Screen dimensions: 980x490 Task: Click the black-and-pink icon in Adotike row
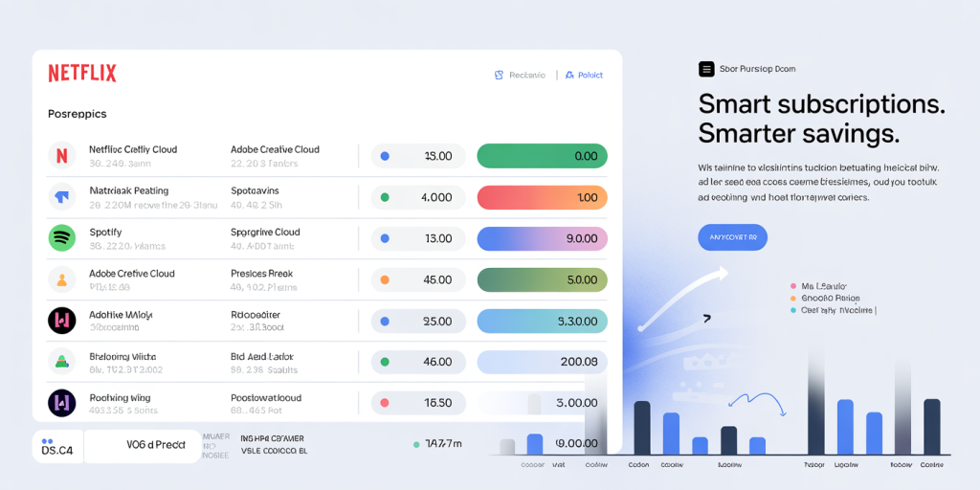62,322
